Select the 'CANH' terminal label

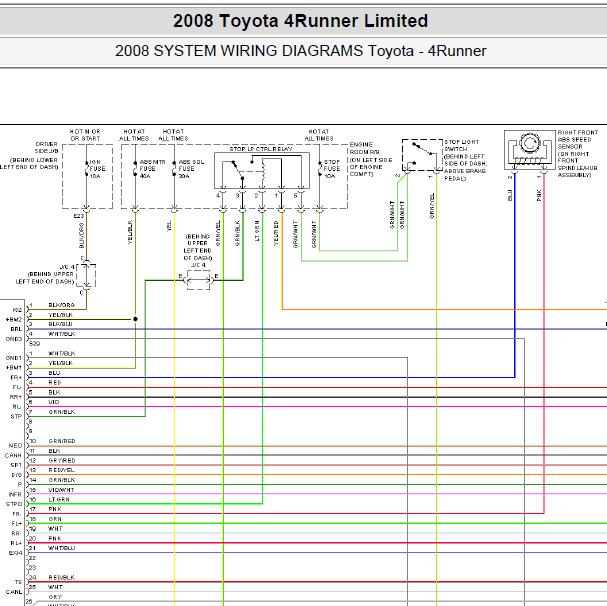[x=13, y=455]
